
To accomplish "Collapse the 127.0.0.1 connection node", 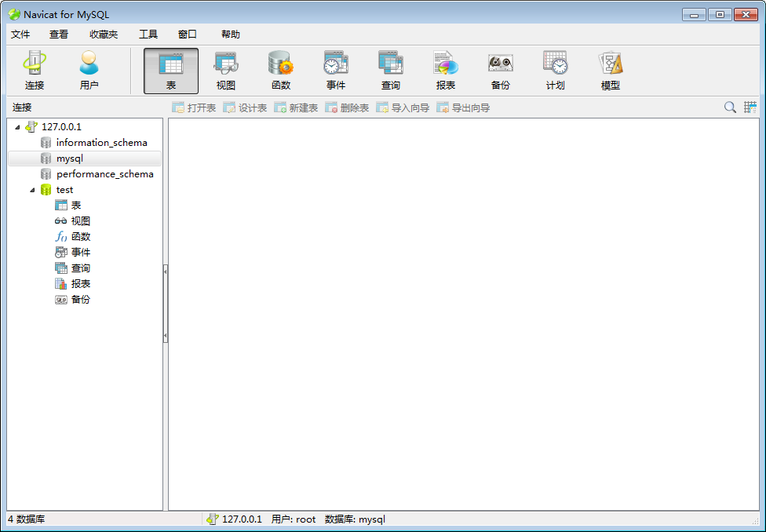I will point(17,127).
